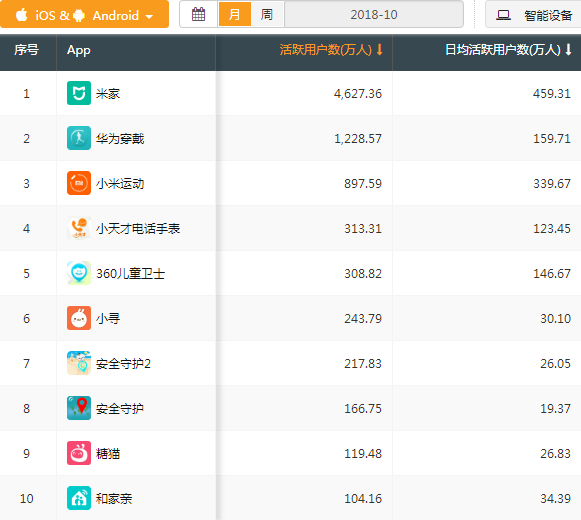
Task: Click the 和家亲 app icon
Action: point(79,498)
